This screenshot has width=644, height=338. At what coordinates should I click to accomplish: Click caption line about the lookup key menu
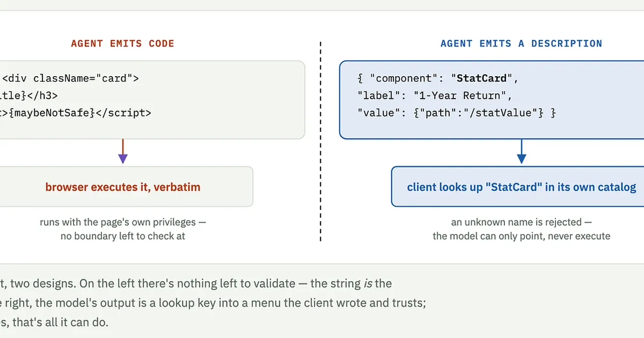213,303
